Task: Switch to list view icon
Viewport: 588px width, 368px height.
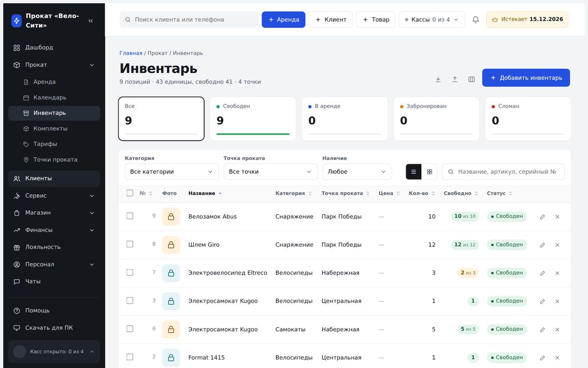Action: (414, 172)
